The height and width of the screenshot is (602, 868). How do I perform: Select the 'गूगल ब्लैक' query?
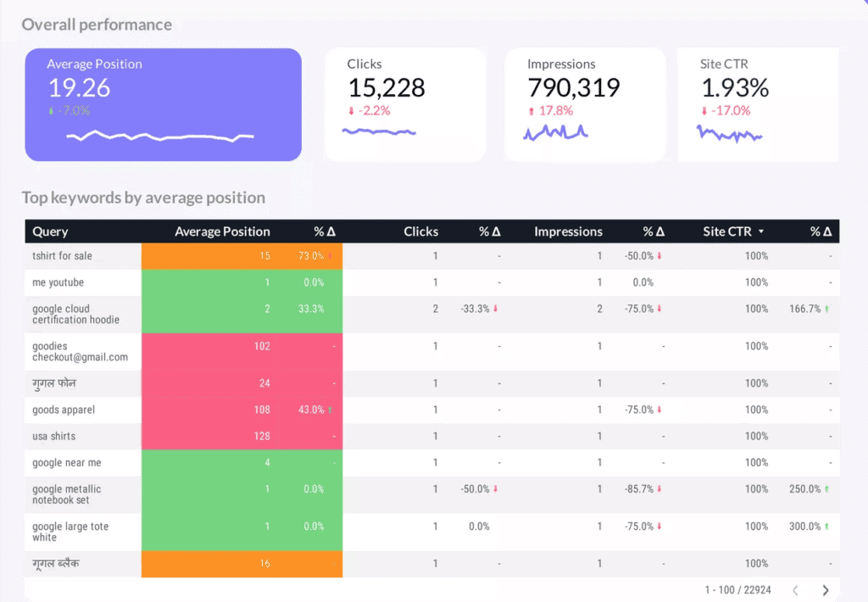click(x=55, y=564)
